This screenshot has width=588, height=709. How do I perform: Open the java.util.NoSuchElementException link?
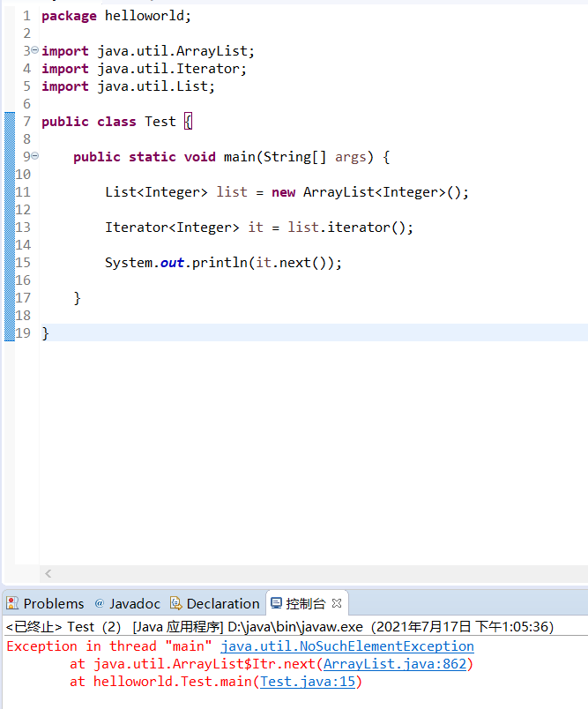click(347, 646)
